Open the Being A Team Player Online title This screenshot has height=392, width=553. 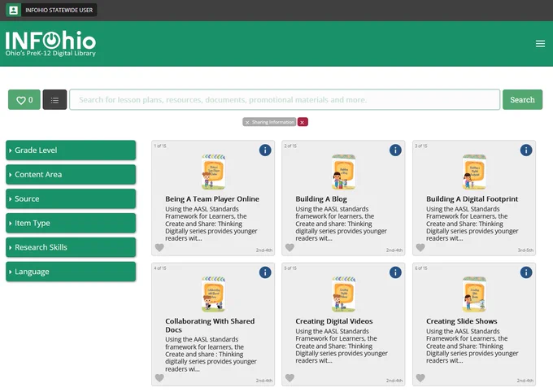pyautogui.click(x=212, y=199)
